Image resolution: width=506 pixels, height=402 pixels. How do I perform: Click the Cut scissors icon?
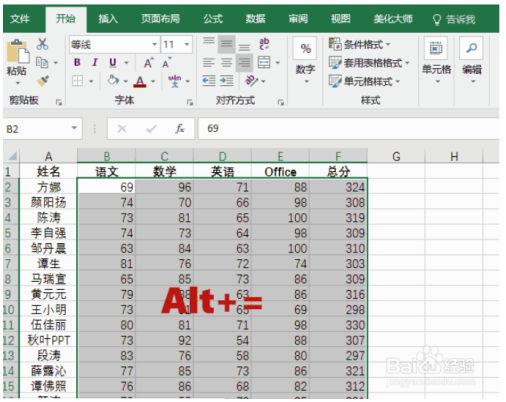[x=42, y=44]
